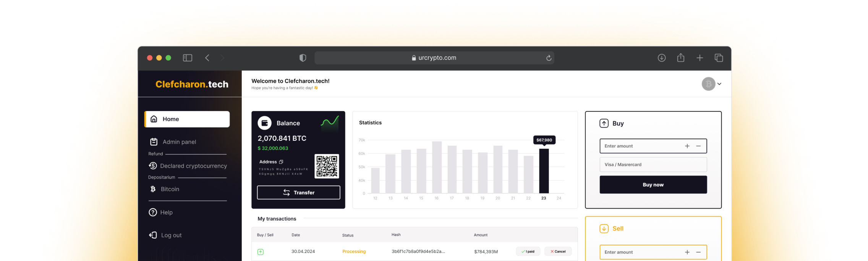Click the Bitcoin symbol icon in sidebar
The height and width of the screenshot is (261, 868).
tap(153, 189)
